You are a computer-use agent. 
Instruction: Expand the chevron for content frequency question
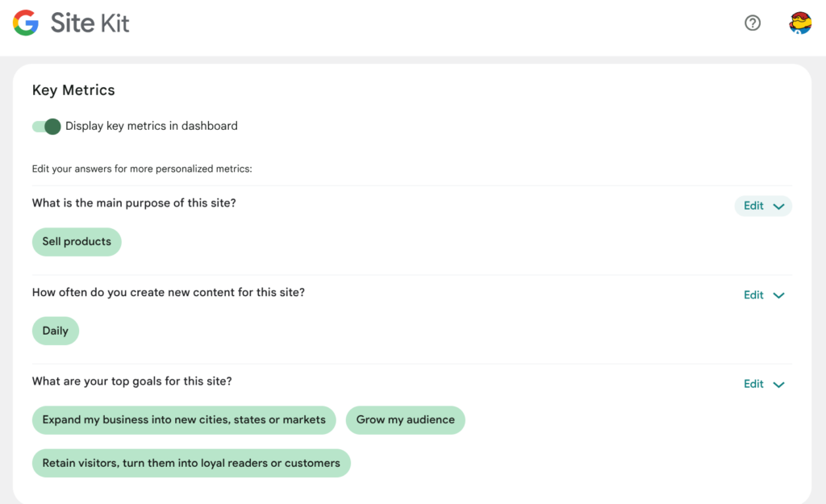click(778, 295)
